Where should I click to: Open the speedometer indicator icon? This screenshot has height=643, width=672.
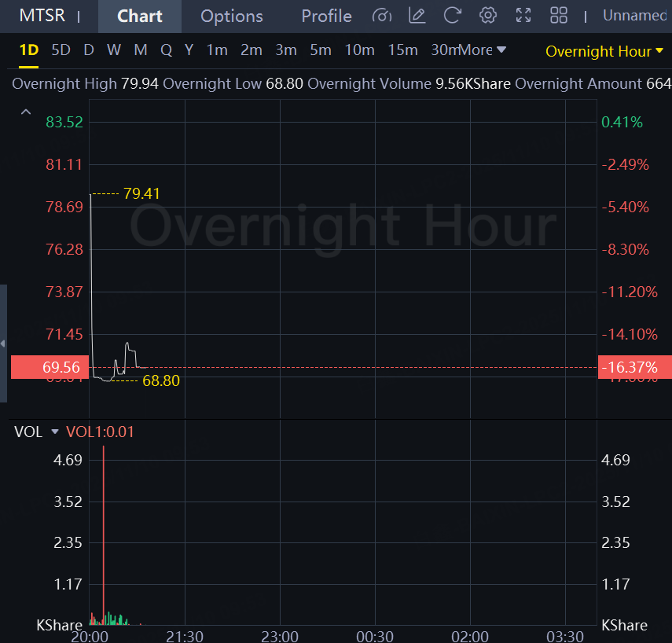point(382,16)
